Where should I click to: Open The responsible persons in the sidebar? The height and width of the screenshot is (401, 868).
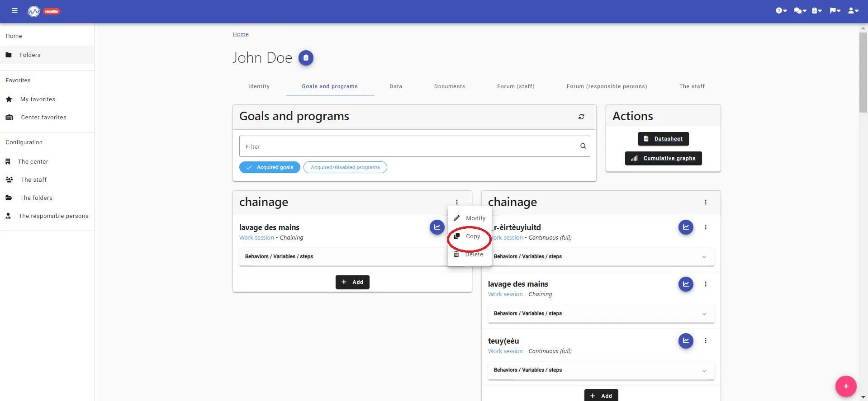(x=47, y=216)
